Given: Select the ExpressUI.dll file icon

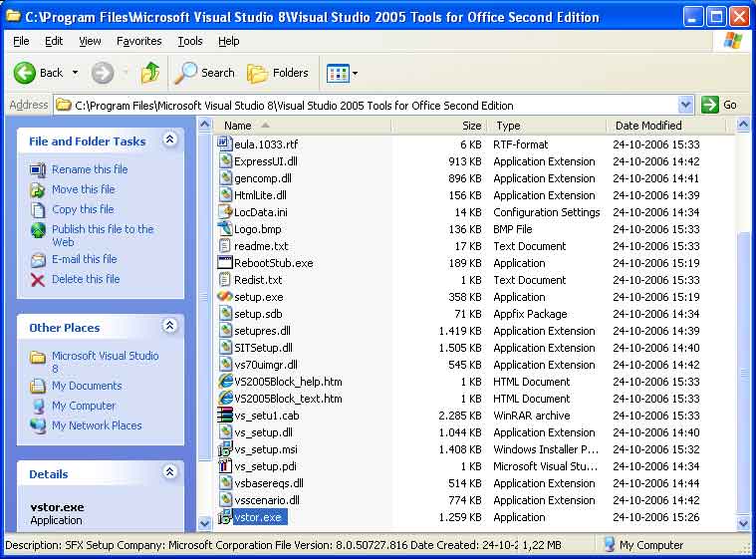Looking at the screenshot, I should point(225,160).
